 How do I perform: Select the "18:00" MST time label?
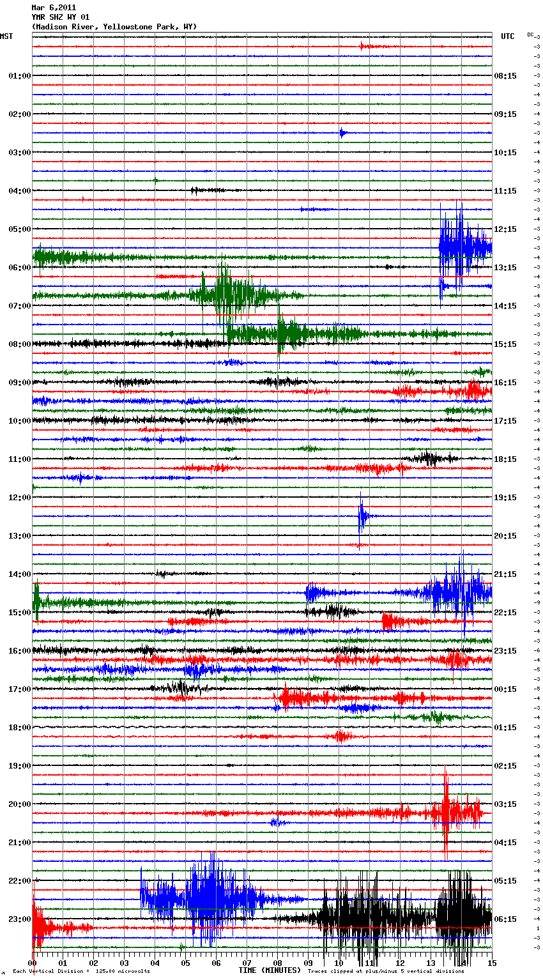pyautogui.click(x=20, y=728)
